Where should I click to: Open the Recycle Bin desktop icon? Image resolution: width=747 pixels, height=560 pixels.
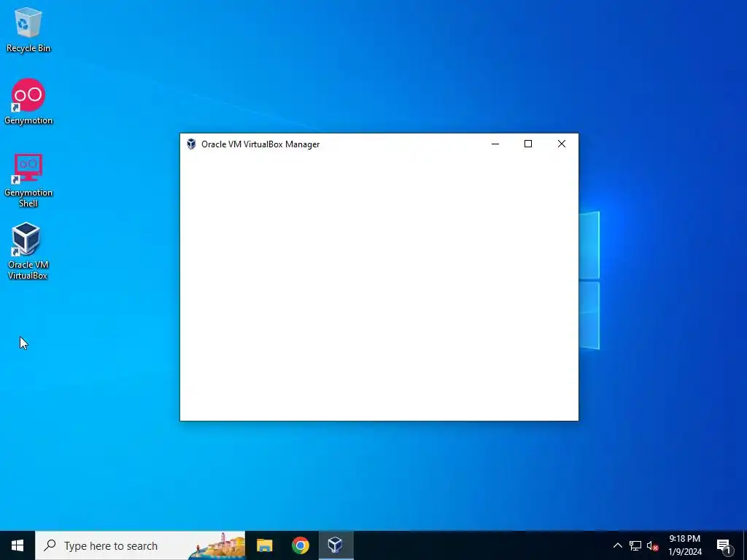[28, 29]
